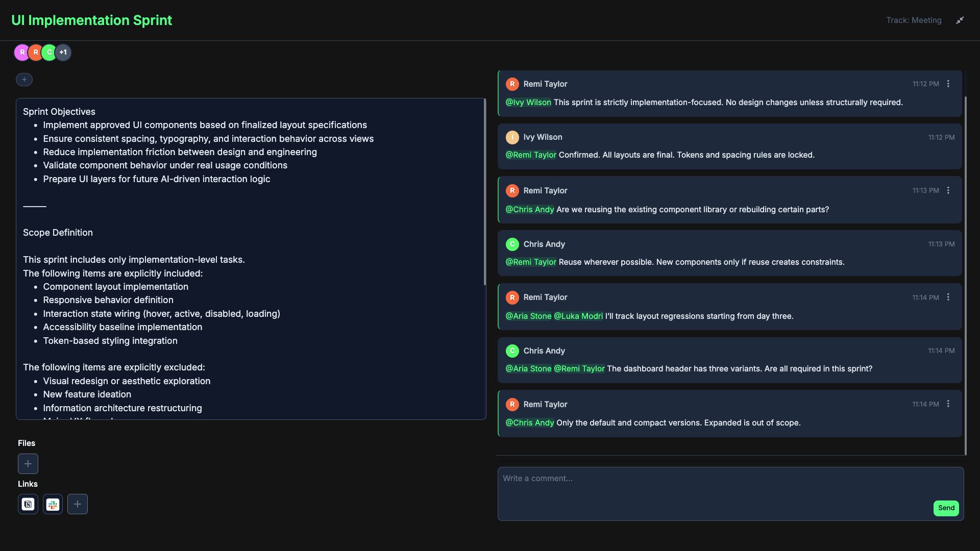Click the @Ivy Wilson mention link
Screen dimensions: 980x551
click(528, 102)
